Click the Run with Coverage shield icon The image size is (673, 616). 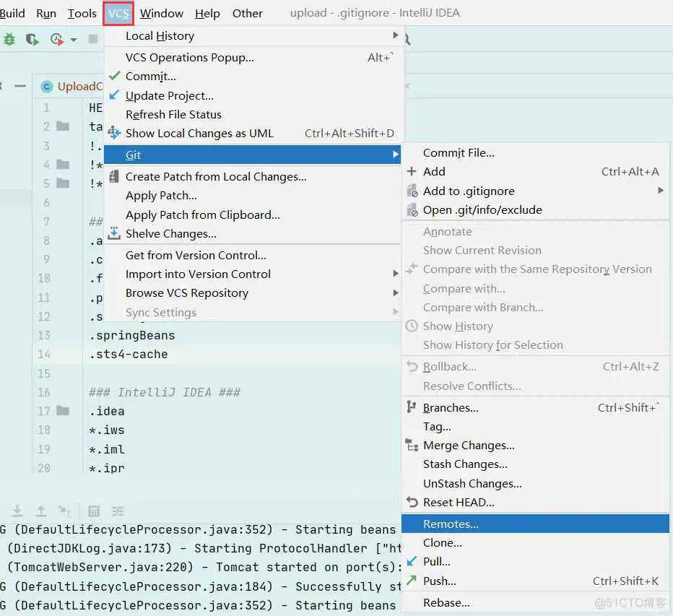32,40
